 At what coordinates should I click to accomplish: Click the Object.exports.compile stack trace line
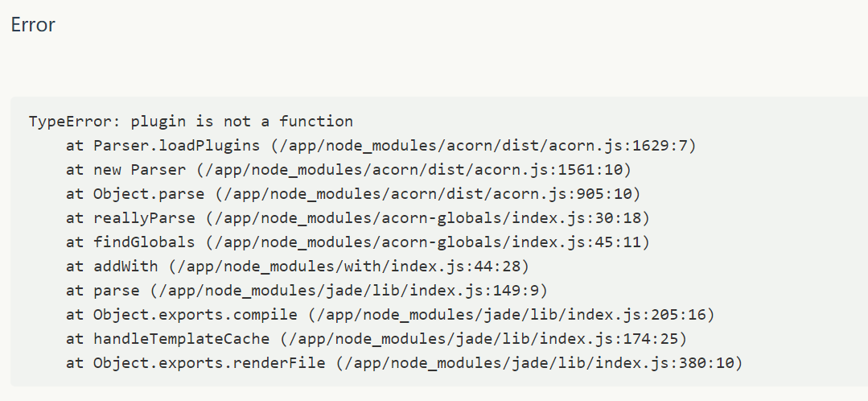pyautogui.click(x=390, y=315)
